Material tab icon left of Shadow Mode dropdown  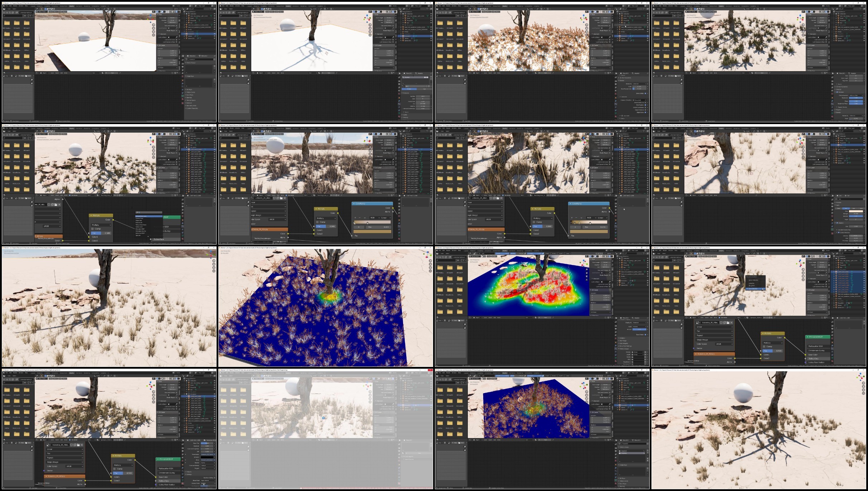click(x=183, y=483)
